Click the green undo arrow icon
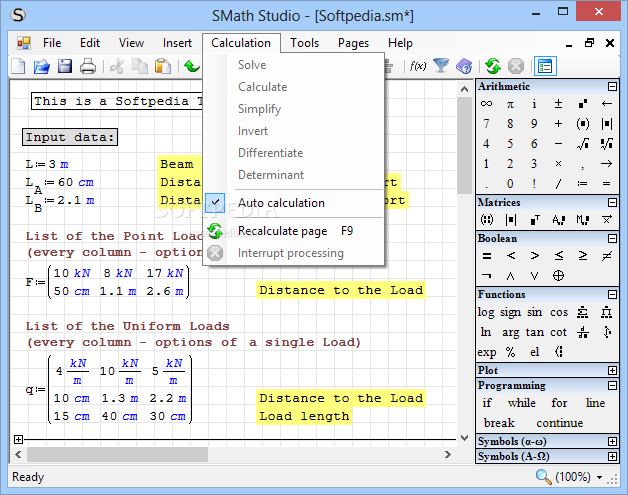This screenshot has height=495, width=628. [x=192, y=66]
